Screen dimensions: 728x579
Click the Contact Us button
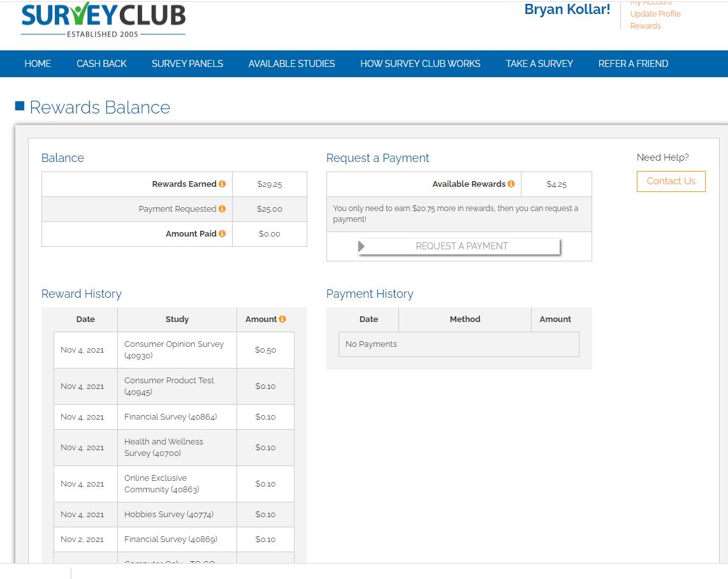pos(671,181)
